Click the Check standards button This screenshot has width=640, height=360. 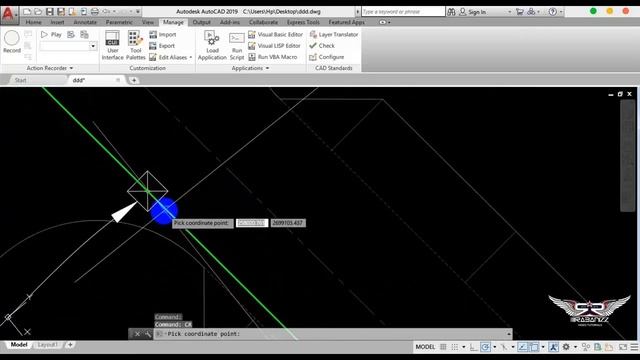click(322, 46)
